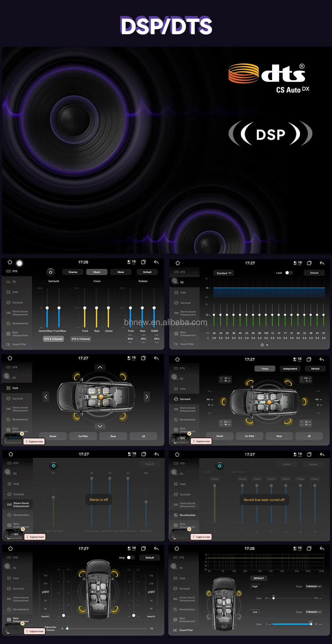Click the circled-1 icon below the EQ Q values
This screenshot has height=644, width=332.
[x=262, y=345]
